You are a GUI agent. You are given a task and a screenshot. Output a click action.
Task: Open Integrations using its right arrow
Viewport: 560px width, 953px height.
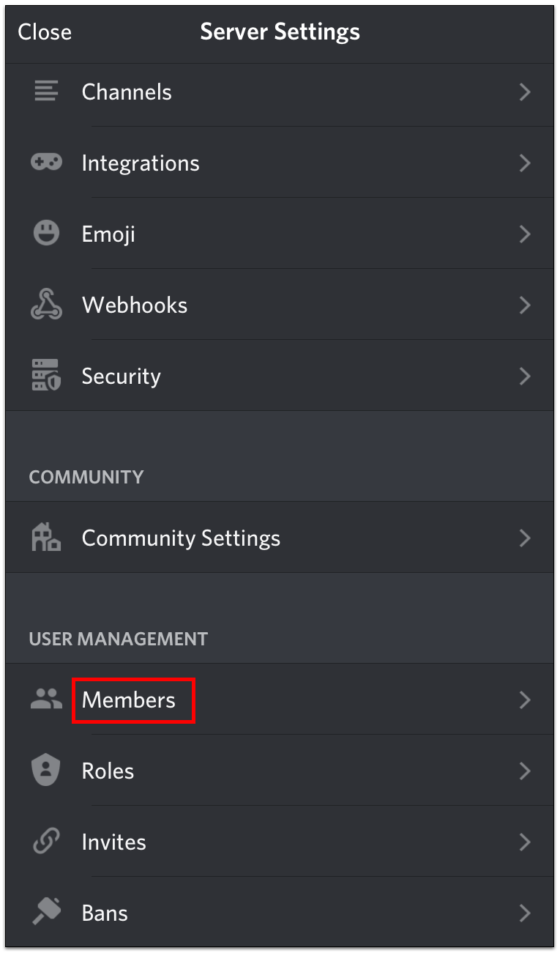(525, 163)
